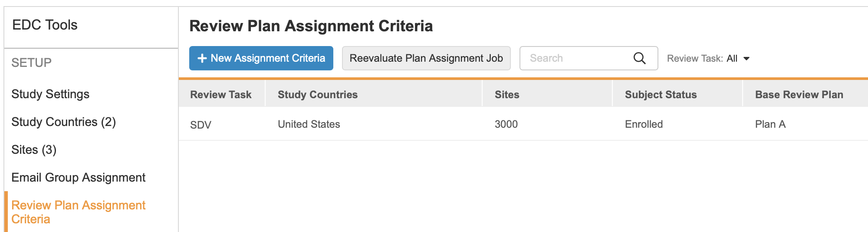Sort by the Review Task column header
Screen dimensions: 868x232
220,95
